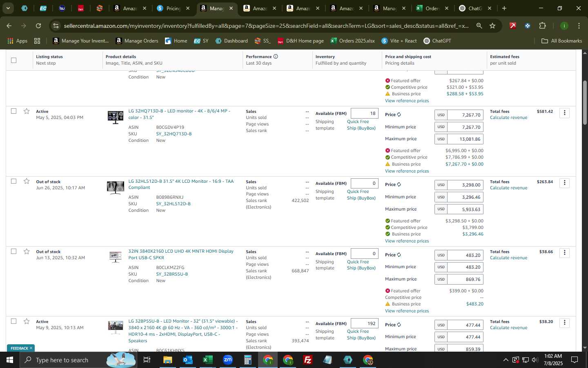Check the LG 32BP55U-B listing checkbox

click(x=13, y=321)
